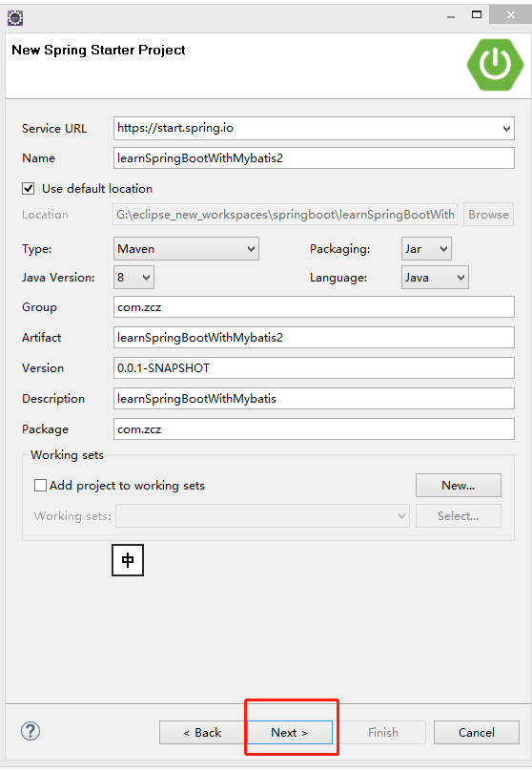This screenshot has height=772, width=532.
Task: Minimize the dialog window
Action: (451, 16)
